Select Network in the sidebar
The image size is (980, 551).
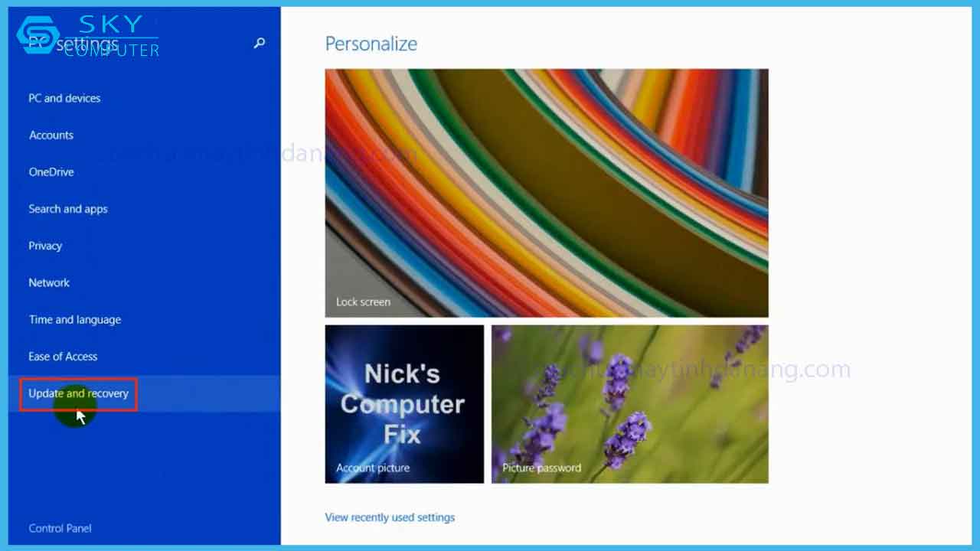pos(49,282)
